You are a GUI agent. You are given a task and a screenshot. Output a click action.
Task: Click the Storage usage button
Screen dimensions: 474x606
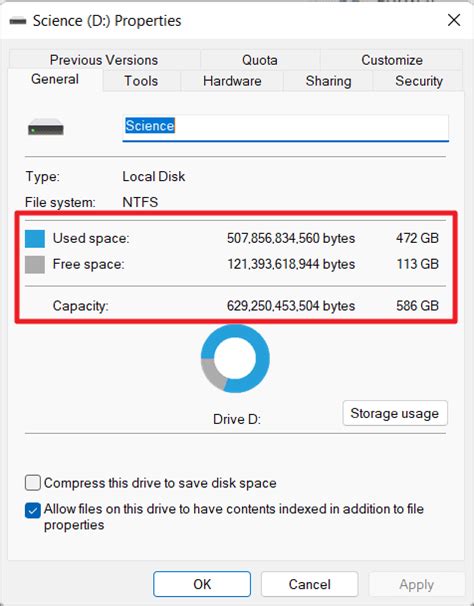[x=395, y=413]
